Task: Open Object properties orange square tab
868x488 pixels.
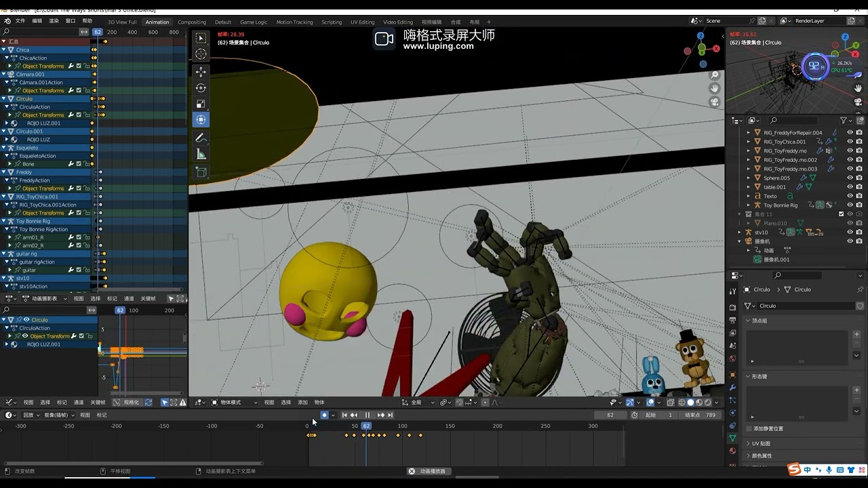Action: tap(732, 374)
